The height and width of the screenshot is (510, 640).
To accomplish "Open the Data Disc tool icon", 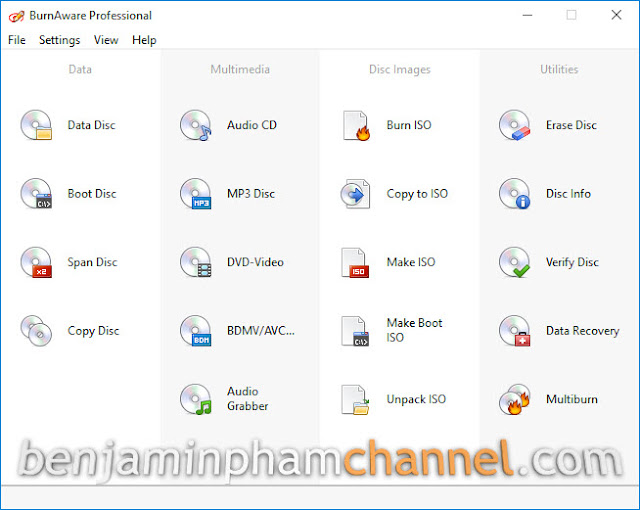I will [x=36, y=125].
